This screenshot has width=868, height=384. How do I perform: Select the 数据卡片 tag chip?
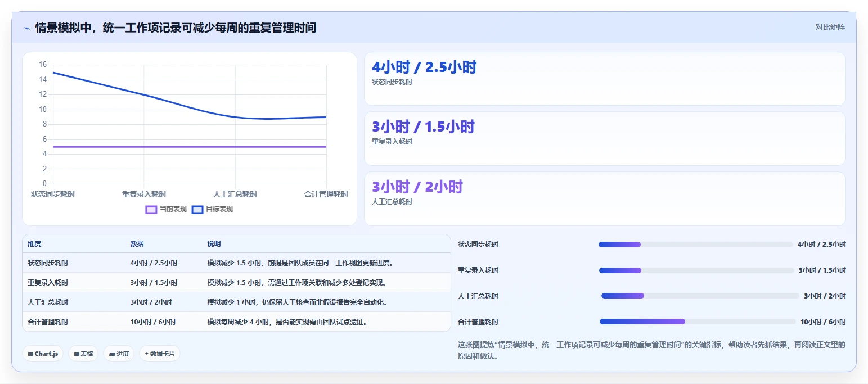160,354
